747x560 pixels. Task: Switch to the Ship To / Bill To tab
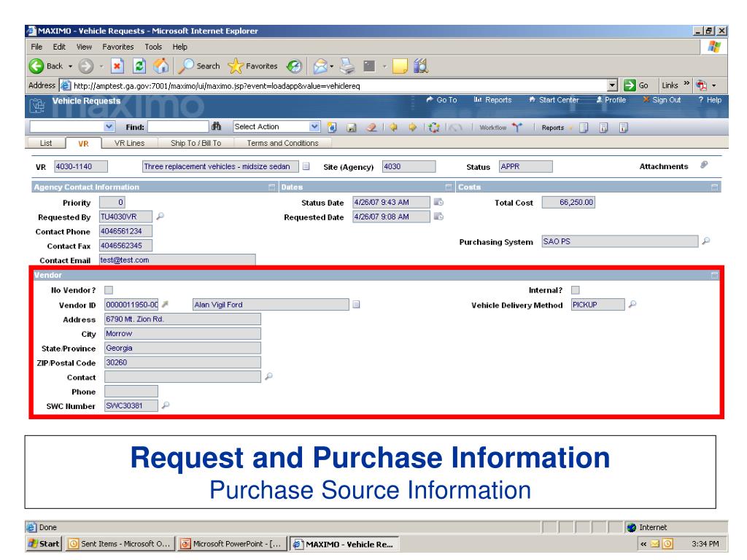(196, 143)
